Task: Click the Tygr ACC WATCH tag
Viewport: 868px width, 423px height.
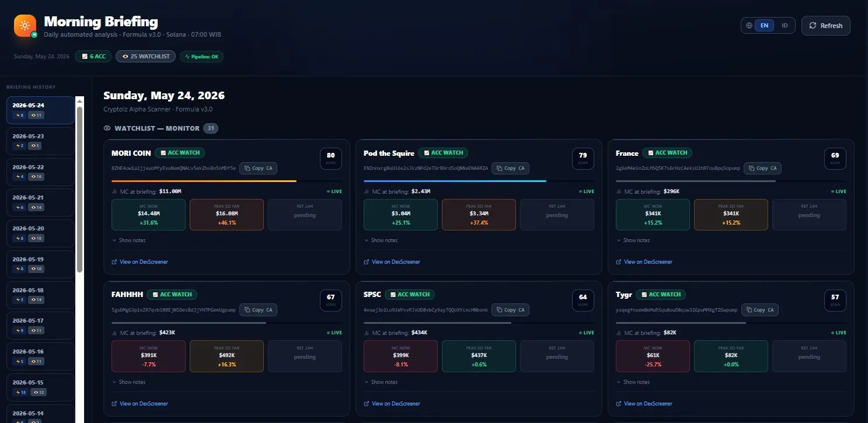Action: (x=661, y=295)
